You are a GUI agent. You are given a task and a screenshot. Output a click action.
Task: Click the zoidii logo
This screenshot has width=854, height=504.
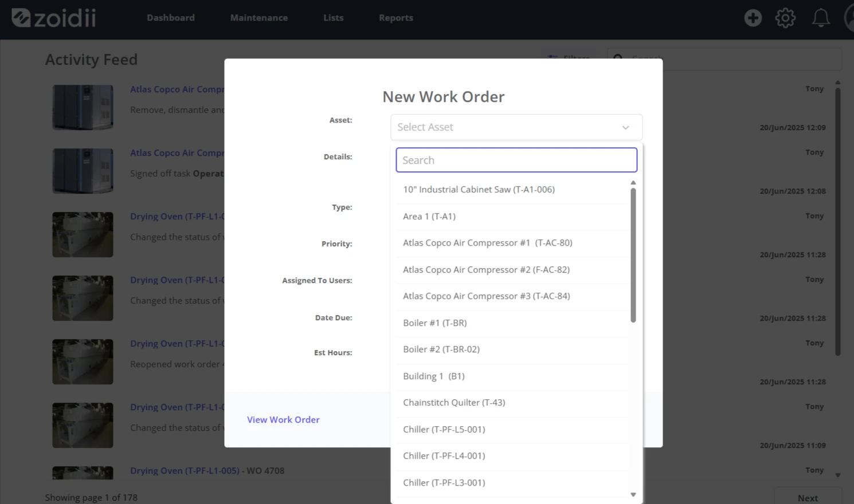pos(54,18)
